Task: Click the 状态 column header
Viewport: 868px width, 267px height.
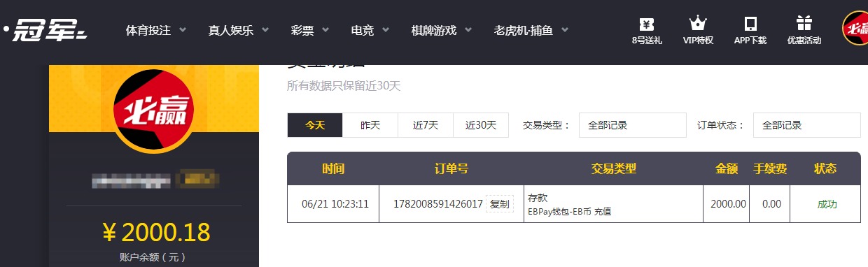Action: (826, 168)
